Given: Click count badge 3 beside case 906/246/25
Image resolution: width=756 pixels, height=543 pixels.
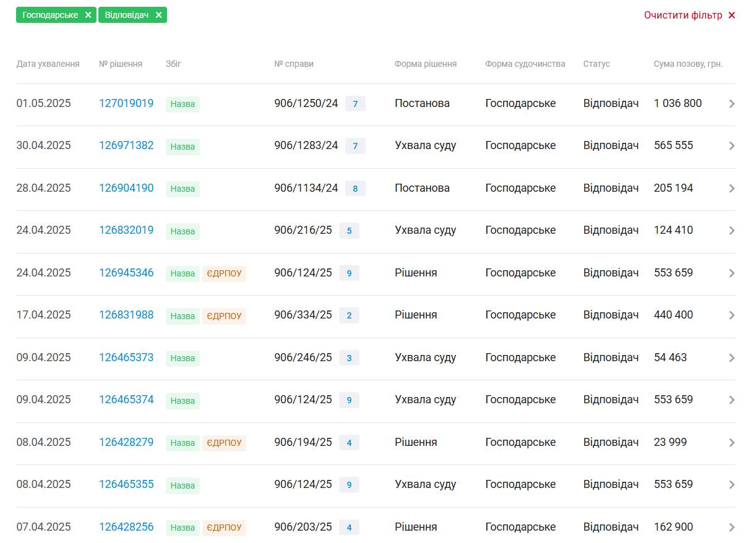Looking at the screenshot, I should tap(349, 358).
